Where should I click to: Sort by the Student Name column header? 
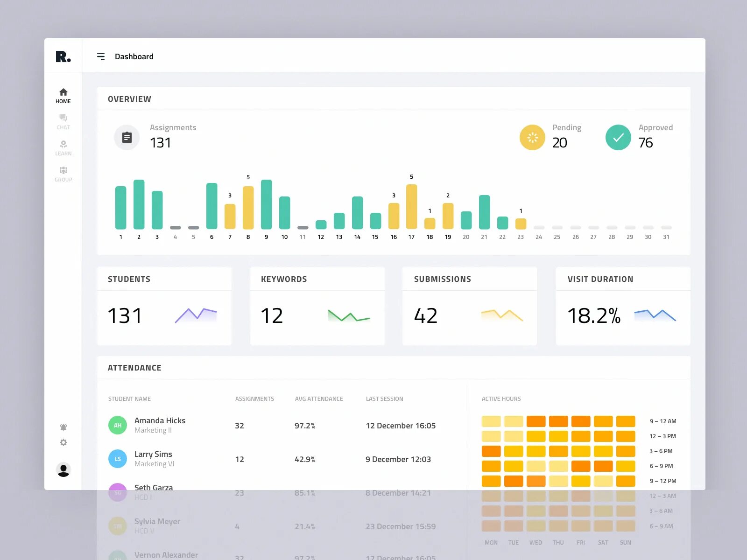[x=129, y=399]
